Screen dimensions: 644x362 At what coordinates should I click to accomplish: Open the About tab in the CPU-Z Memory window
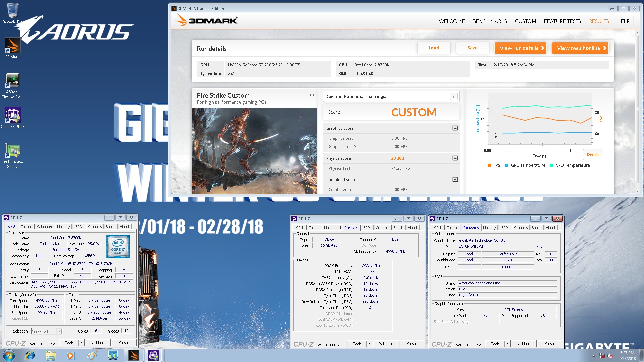412,228
